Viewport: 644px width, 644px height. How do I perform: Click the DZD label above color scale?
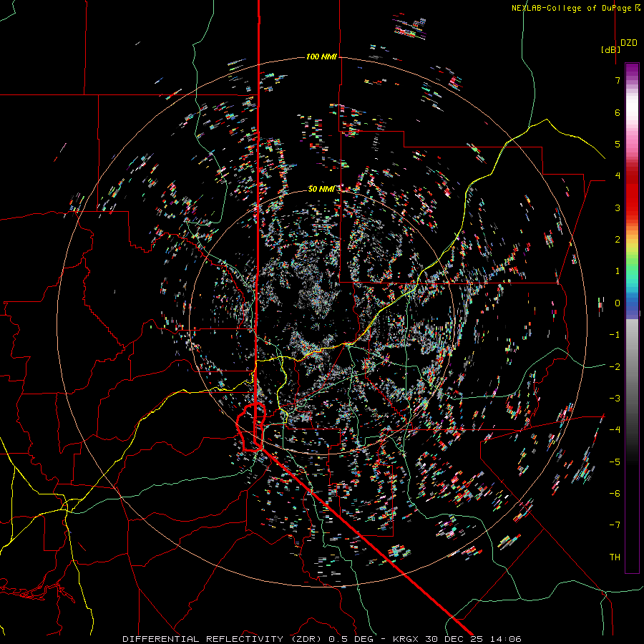(628, 43)
